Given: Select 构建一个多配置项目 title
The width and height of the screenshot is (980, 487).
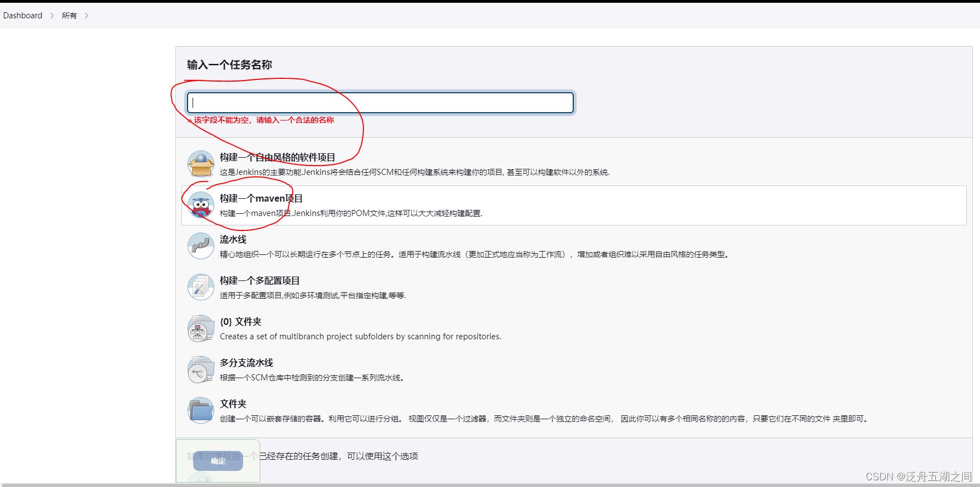Looking at the screenshot, I should coord(260,280).
